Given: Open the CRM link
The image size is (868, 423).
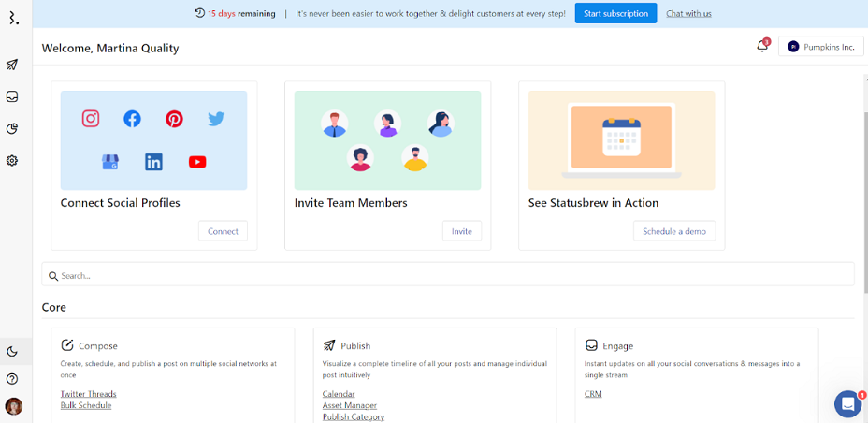Looking at the screenshot, I should click(593, 394).
